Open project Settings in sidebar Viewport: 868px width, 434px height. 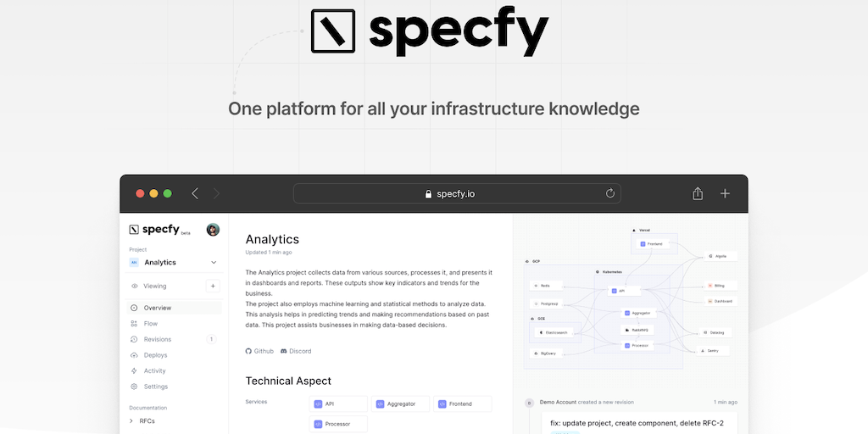pyautogui.click(x=155, y=387)
